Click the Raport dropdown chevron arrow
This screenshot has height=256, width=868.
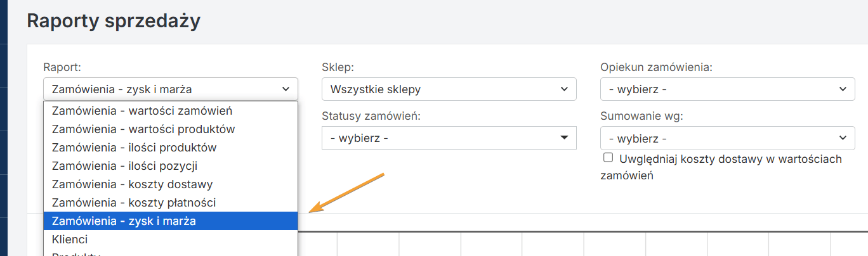coord(285,89)
